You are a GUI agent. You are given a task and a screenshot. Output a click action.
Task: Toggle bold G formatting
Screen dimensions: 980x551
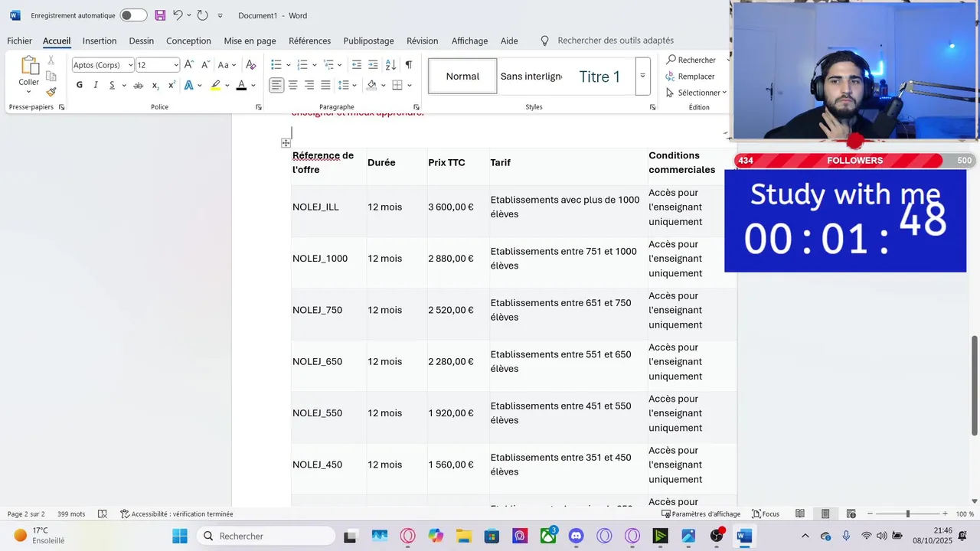pyautogui.click(x=80, y=85)
